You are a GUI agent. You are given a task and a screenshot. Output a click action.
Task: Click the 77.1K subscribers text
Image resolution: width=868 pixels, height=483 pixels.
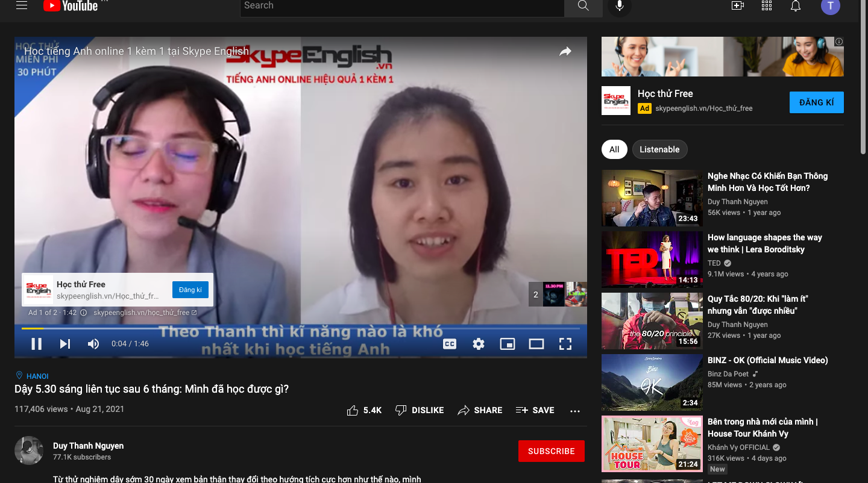coord(82,457)
